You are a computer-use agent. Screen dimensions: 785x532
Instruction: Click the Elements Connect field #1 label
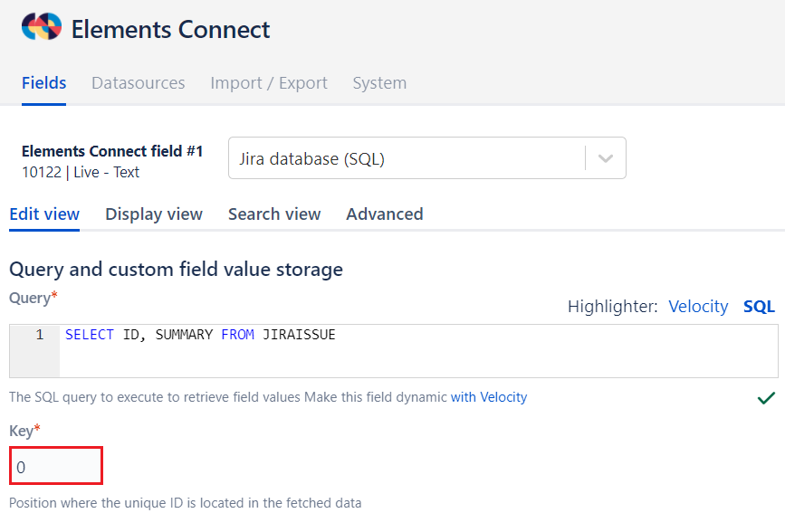tap(112, 151)
